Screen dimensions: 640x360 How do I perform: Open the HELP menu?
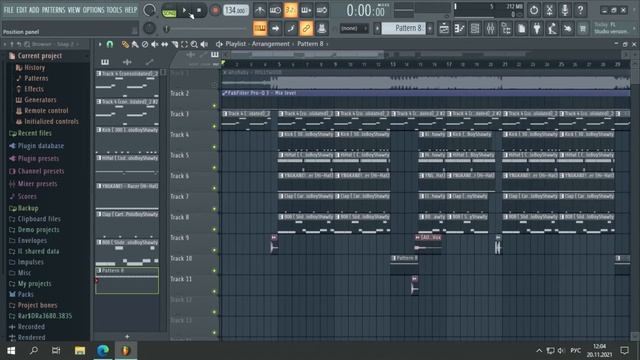pyautogui.click(x=131, y=10)
